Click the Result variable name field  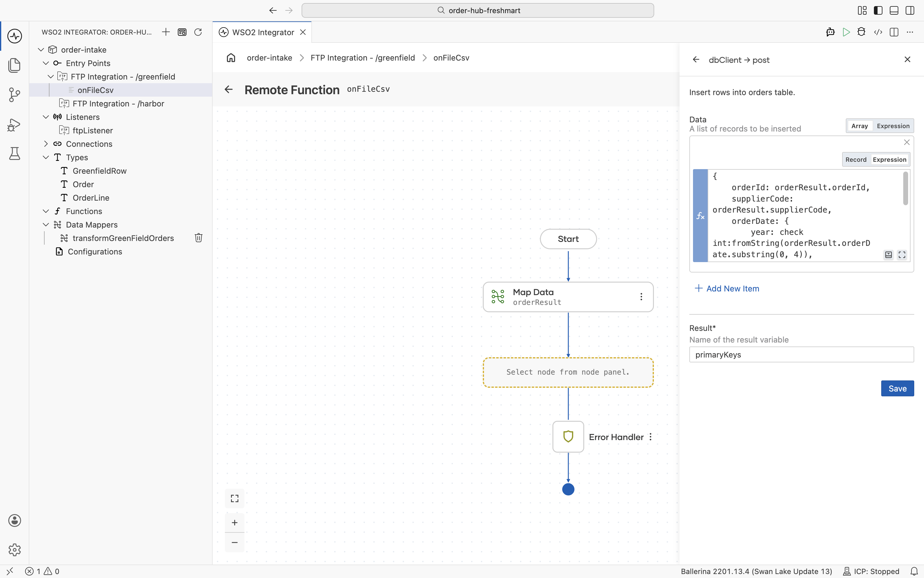[801, 354]
